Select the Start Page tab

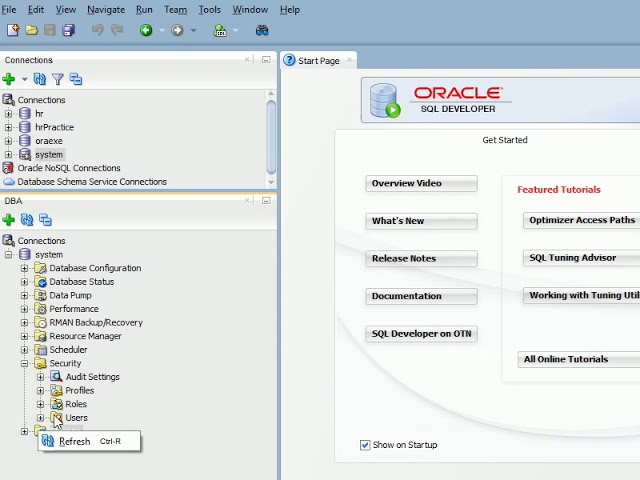click(318, 60)
